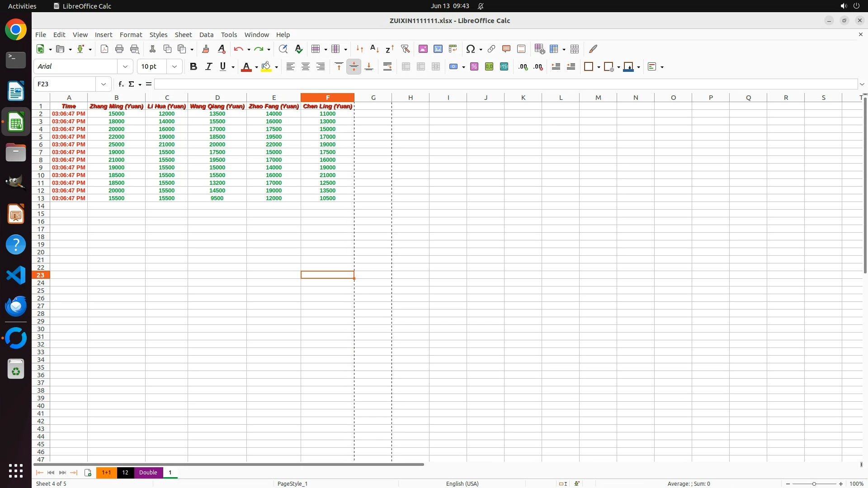The width and height of the screenshot is (868, 488).
Task: Click the Function Wizard icon
Action: pos(121,84)
